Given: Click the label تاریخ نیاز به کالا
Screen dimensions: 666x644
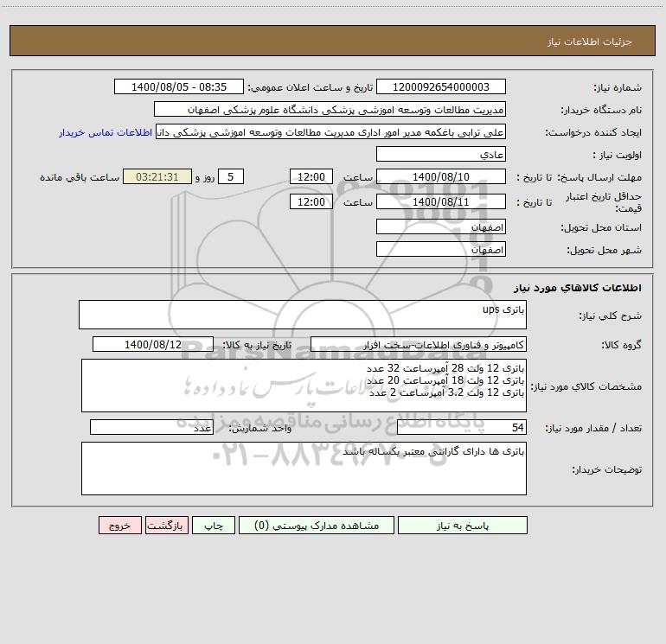Looking at the screenshot, I should pyautogui.click(x=257, y=345).
